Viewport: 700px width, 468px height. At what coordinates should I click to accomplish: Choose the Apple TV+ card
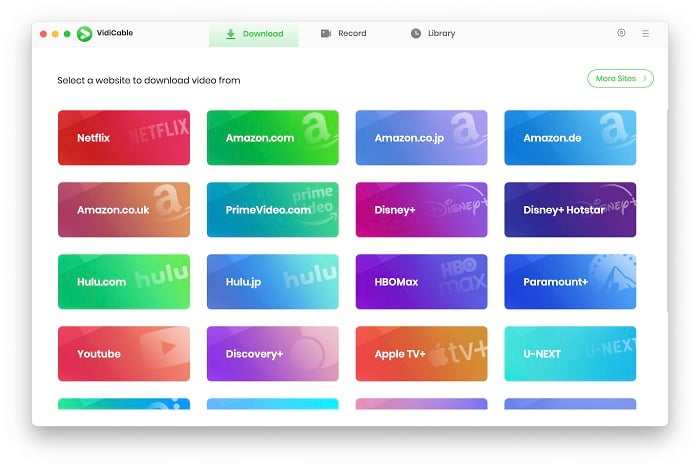click(421, 354)
